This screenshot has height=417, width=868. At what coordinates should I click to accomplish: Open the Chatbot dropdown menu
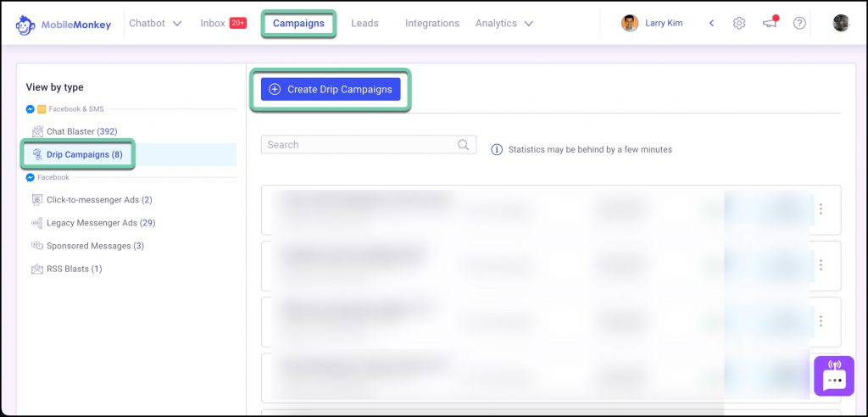155,23
